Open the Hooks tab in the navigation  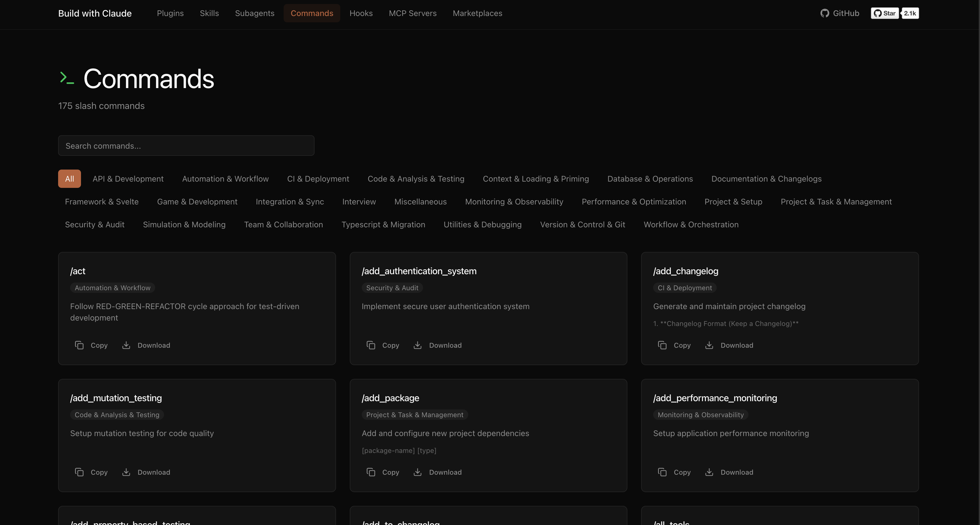point(361,13)
